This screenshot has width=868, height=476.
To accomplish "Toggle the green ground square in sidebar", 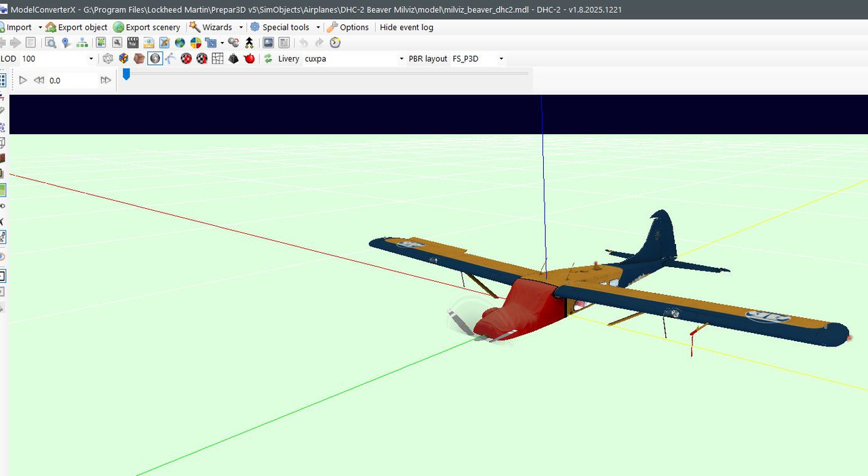I will 3,190.
